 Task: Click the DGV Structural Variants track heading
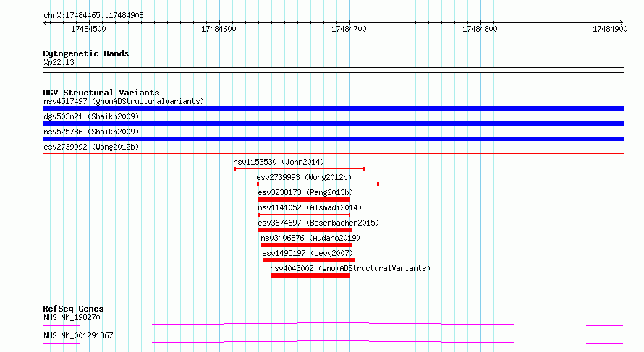101,93
